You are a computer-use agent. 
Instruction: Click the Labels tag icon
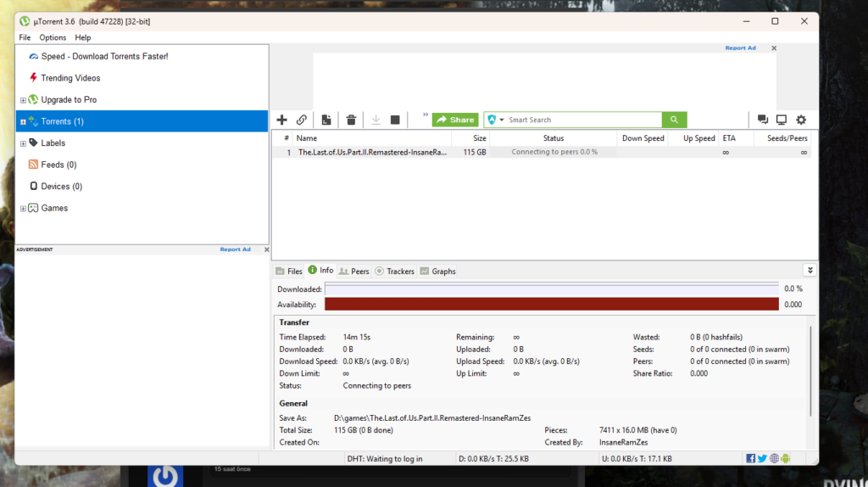(x=33, y=143)
